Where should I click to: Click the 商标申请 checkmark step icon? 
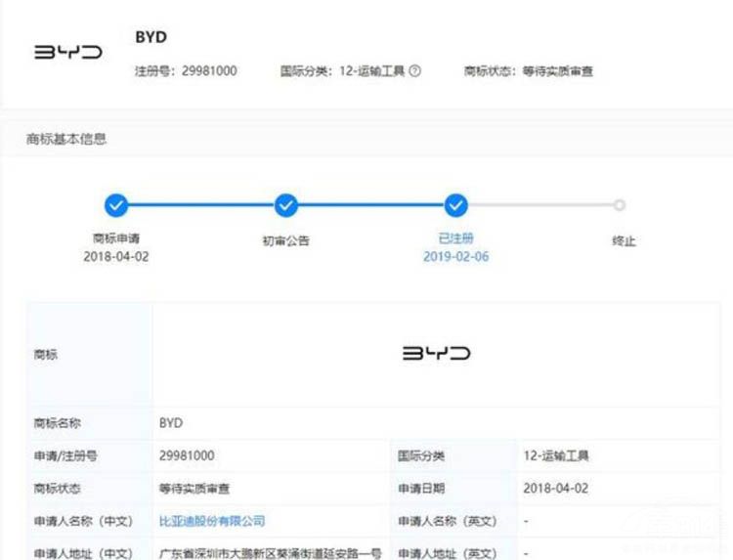click(x=116, y=205)
